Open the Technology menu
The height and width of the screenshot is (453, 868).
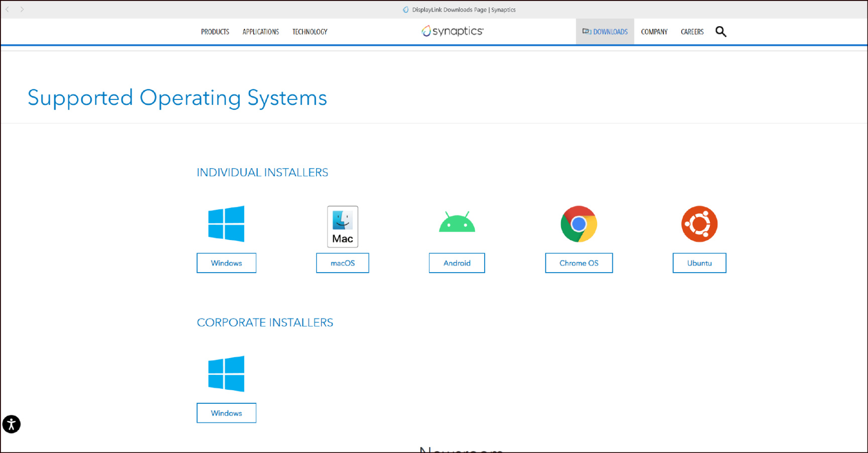(x=310, y=32)
